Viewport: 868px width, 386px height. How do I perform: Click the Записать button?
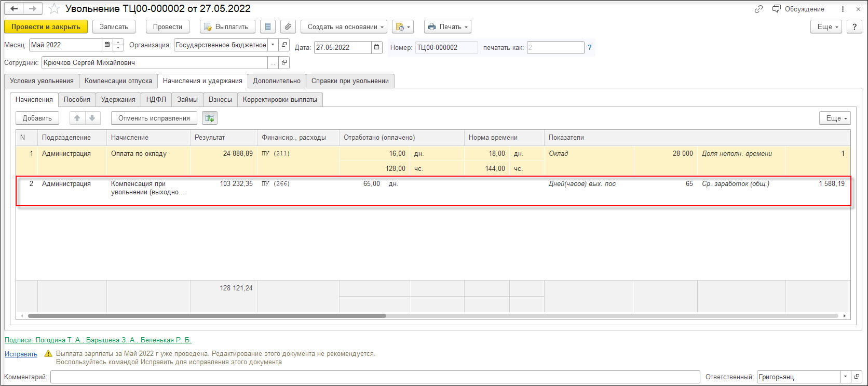(114, 26)
